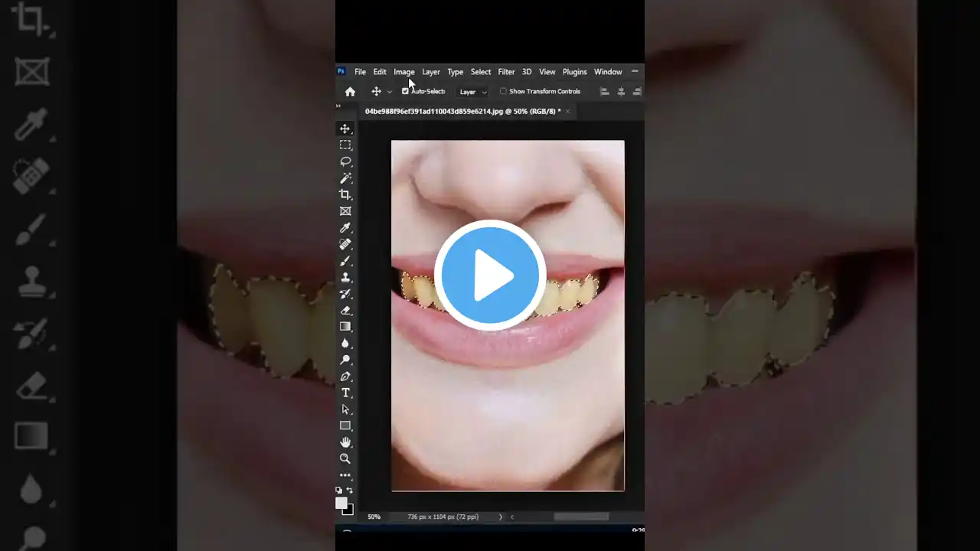This screenshot has height=551, width=980.
Task: Select the Horizontal Type tool
Action: [345, 393]
